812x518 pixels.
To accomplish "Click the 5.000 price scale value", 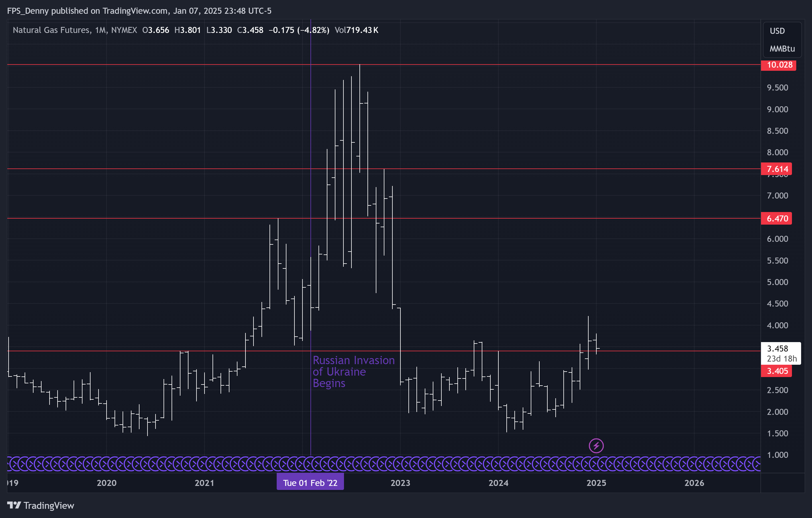I will 777,282.
